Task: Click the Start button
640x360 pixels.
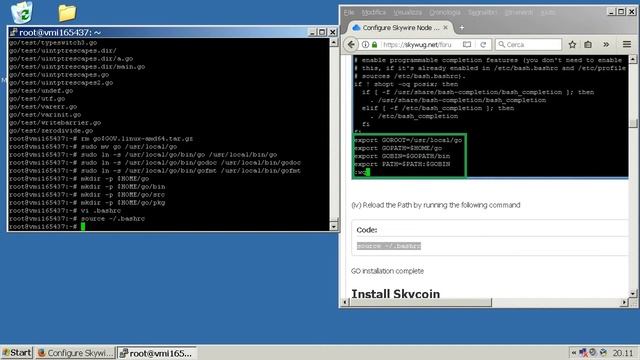Action: click(x=17, y=353)
